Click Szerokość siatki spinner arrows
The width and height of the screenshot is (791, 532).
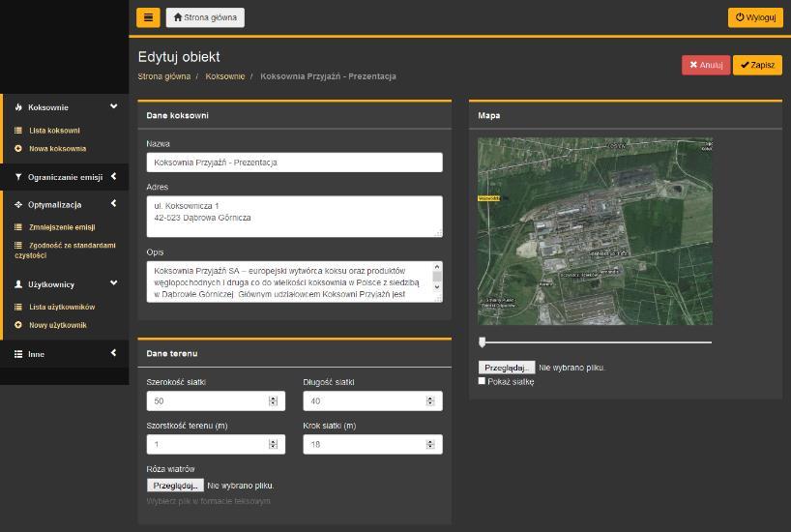coord(274,401)
